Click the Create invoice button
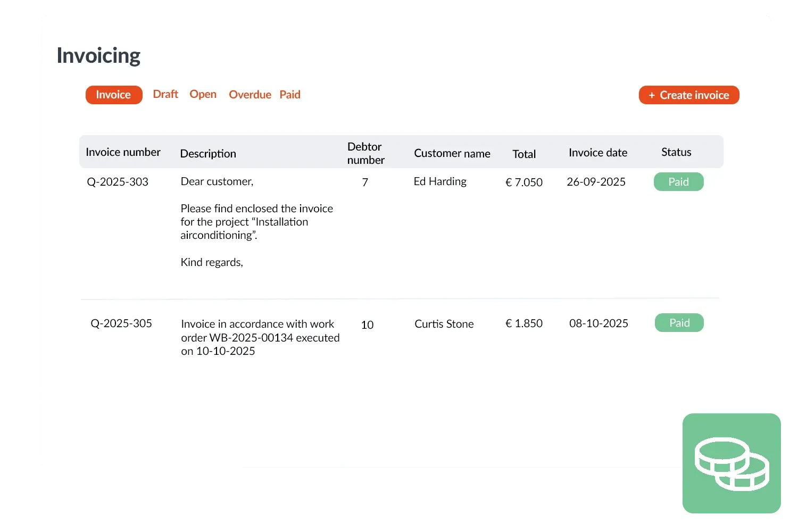The image size is (798, 532). (689, 95)
